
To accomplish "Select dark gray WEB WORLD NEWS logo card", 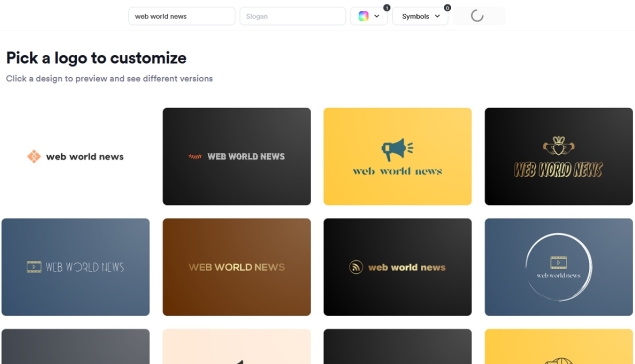I will [x=237, y=156].
